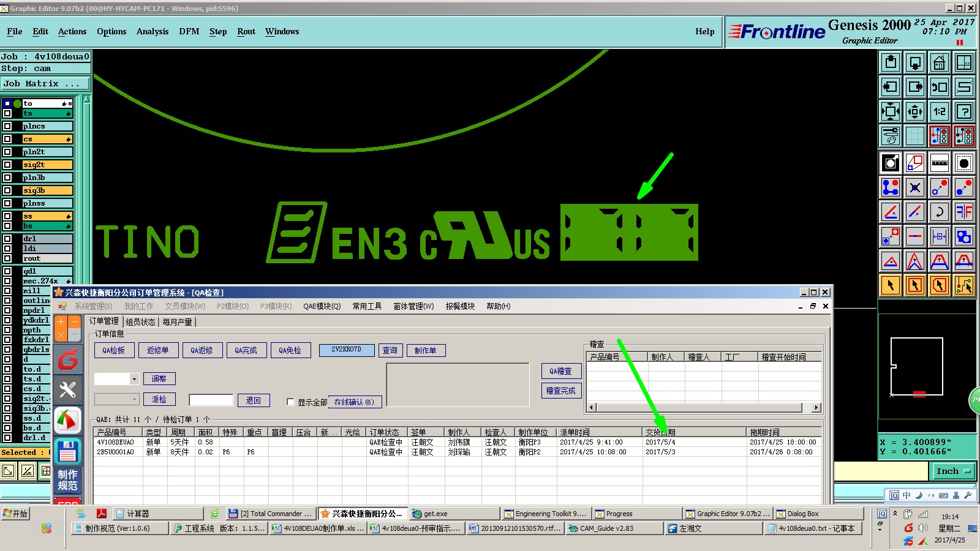
Task: Click the pan-left view icon
Action: click(891, 87)
